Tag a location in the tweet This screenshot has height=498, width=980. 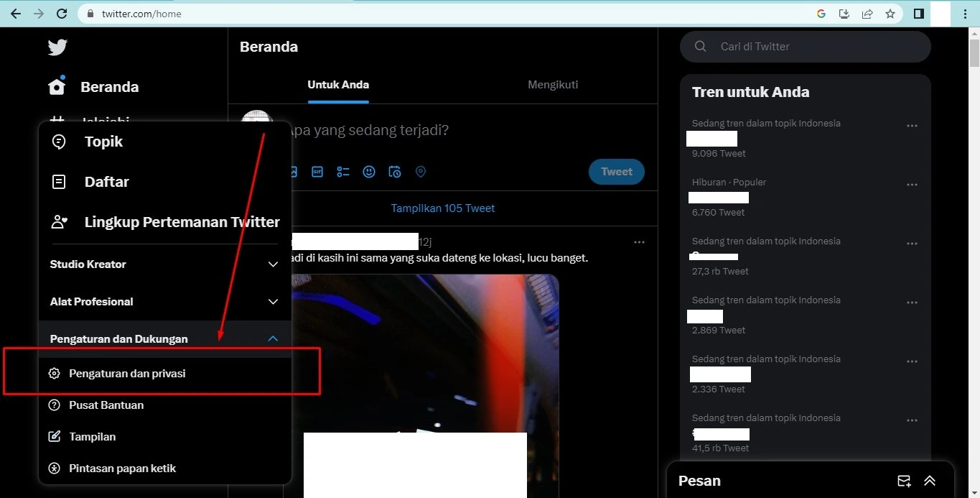click(421, 172)
